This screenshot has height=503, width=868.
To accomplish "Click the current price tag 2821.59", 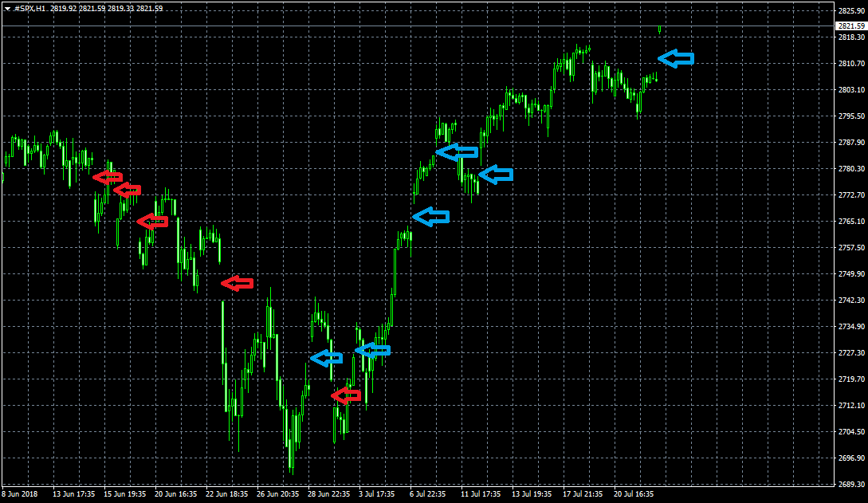I will point(850,26).
